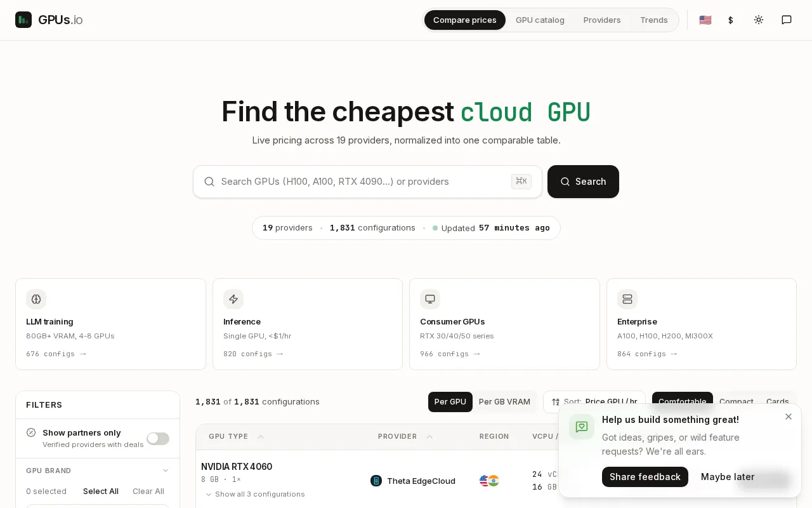812x508 pixels.
Task: Change currency with the dollar icon
Action: click(x=731, y=20)
